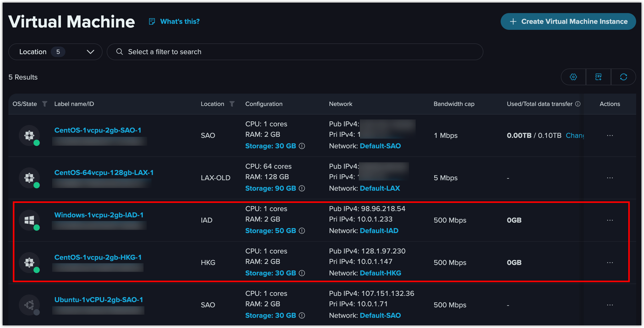Click the Storage: 50 GB link
Image resolution: width=644 pixels, height=328 pixels.
point(270,231)
